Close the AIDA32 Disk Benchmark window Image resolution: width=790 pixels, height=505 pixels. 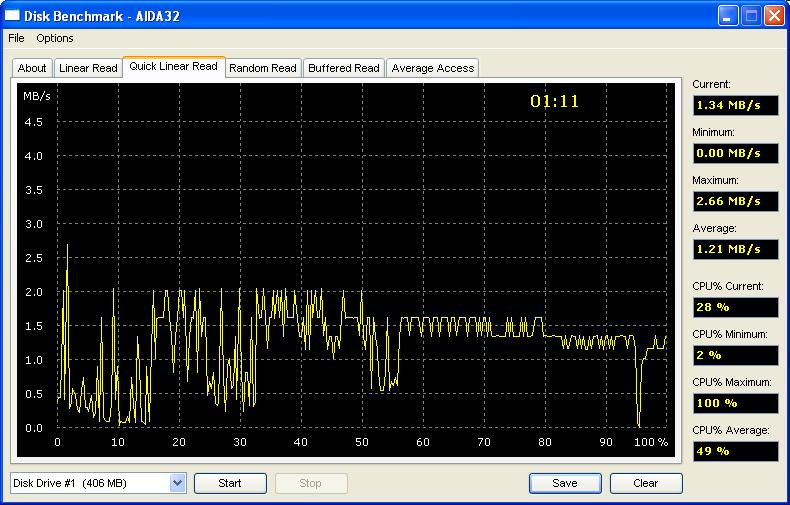pyautogui.click(x=774, y=16)
